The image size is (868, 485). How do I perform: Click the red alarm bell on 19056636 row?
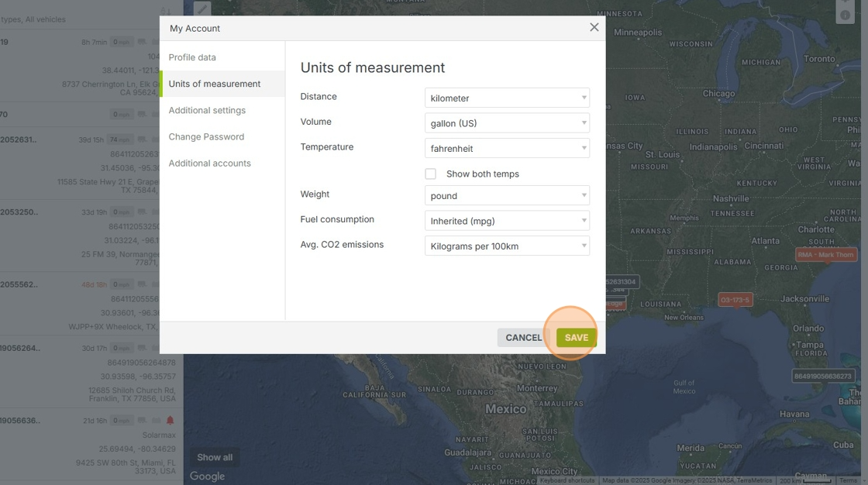pos(170,420)
